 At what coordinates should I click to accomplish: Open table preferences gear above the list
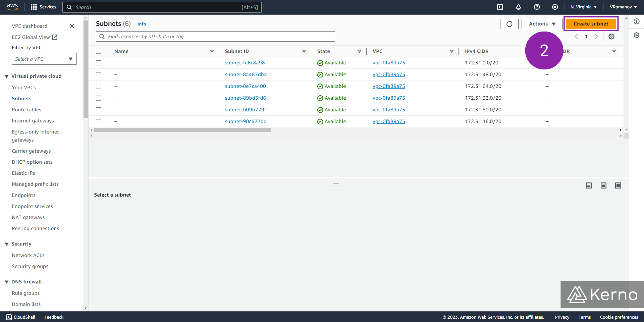tap(611, 37)
